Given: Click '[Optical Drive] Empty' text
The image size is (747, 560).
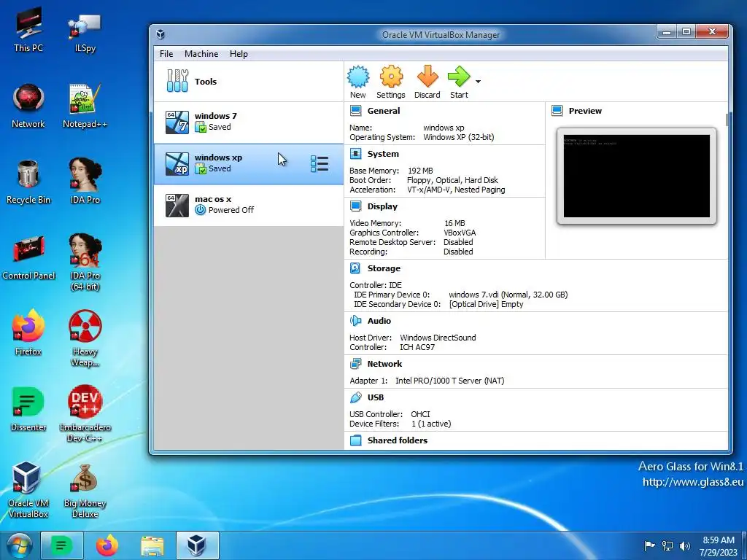Looking at the screenshot, I should (x=486, y=304).
